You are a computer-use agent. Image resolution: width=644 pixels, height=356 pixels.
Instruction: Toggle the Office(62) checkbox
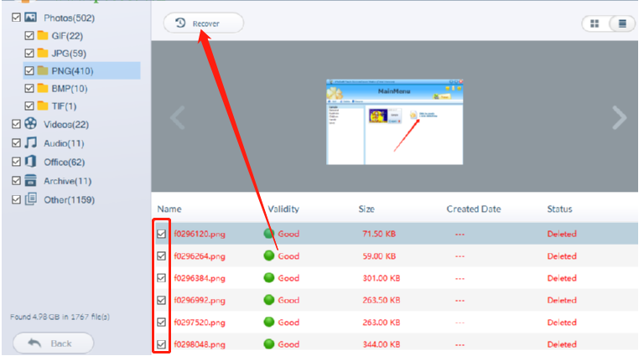click(16, 162)
